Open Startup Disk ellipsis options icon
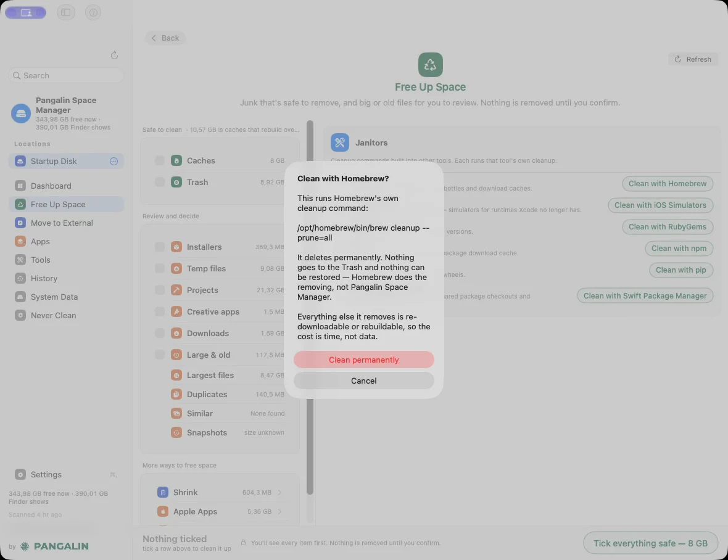Image resolution: width=728 pixels, height=560 pixels. (x=114, y=161)
